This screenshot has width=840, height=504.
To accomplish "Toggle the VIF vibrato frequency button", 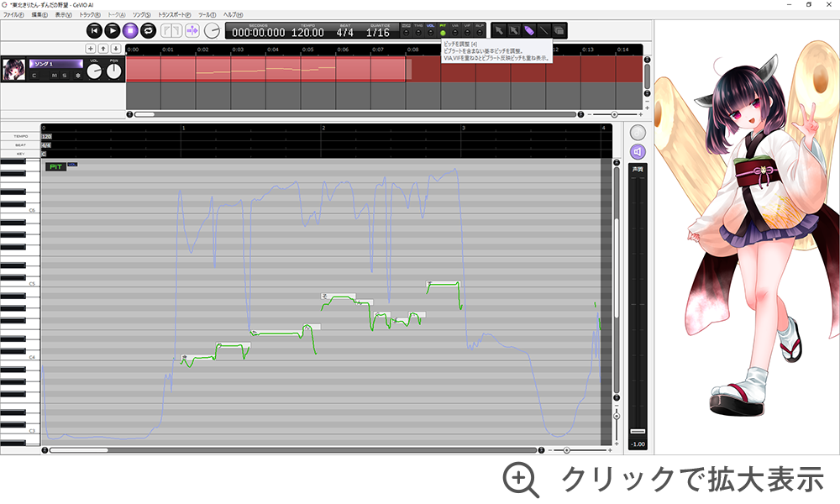I will (467, 30).
